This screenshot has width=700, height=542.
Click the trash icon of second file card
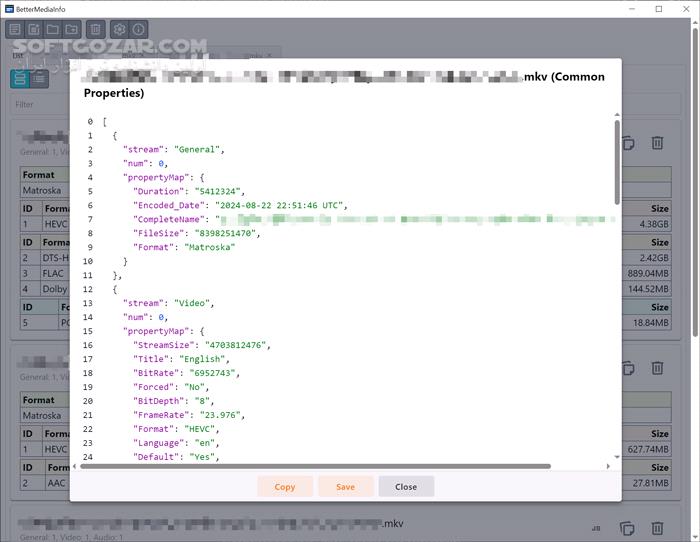[x=657, y=369]
